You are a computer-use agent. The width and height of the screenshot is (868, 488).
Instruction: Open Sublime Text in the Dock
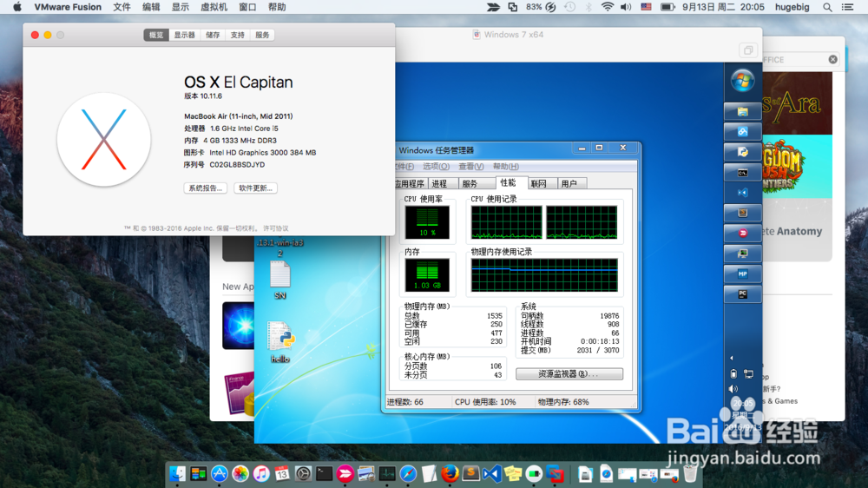(x=470, y=473)
